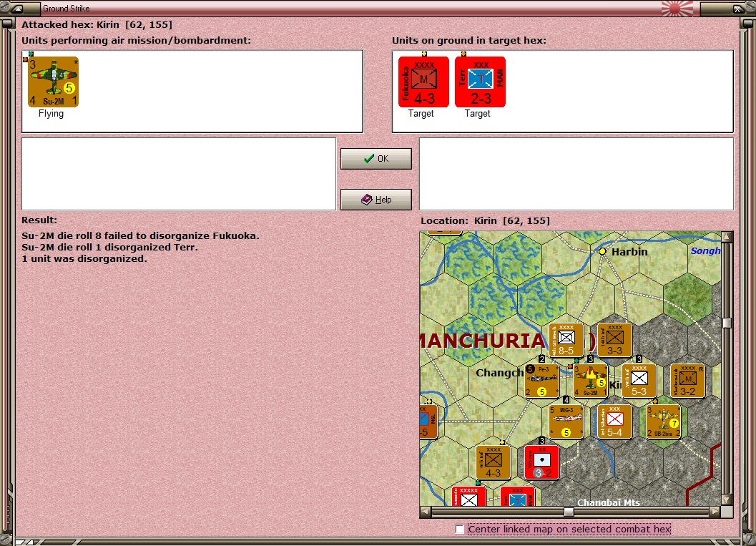The height and width of the screenshot is (546, 756).
Task: Click the red 3-2 artillery unit on the map
Action: pos(542,462)
